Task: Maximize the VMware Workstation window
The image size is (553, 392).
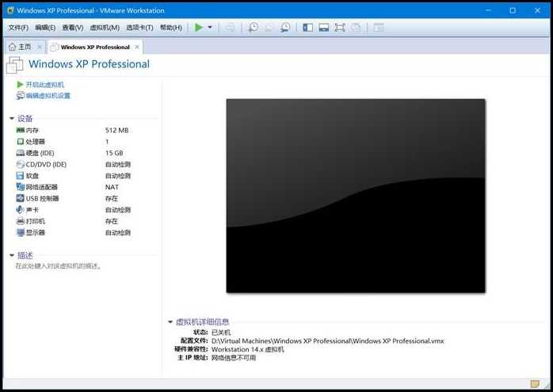Action: coord(513,10)
